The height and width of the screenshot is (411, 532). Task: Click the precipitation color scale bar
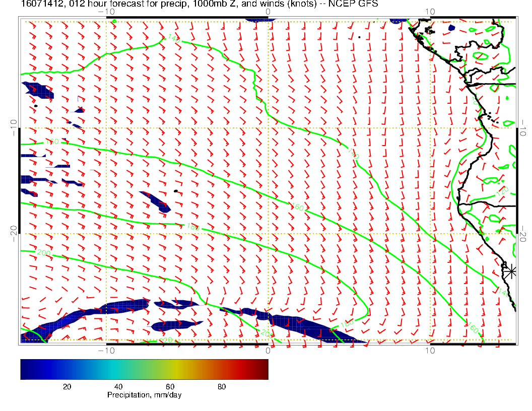point(144,369)
